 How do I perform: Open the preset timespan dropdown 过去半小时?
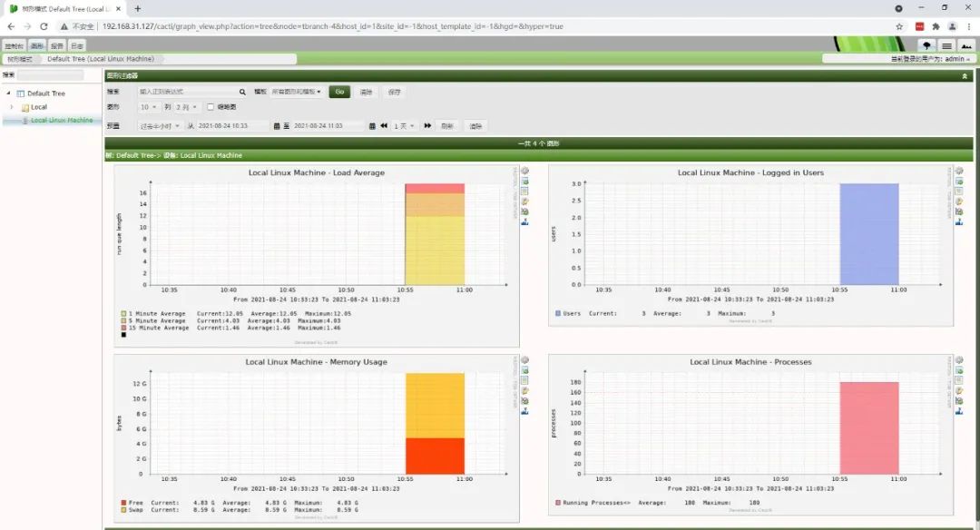pyautogui.click(x=160, y=126)
